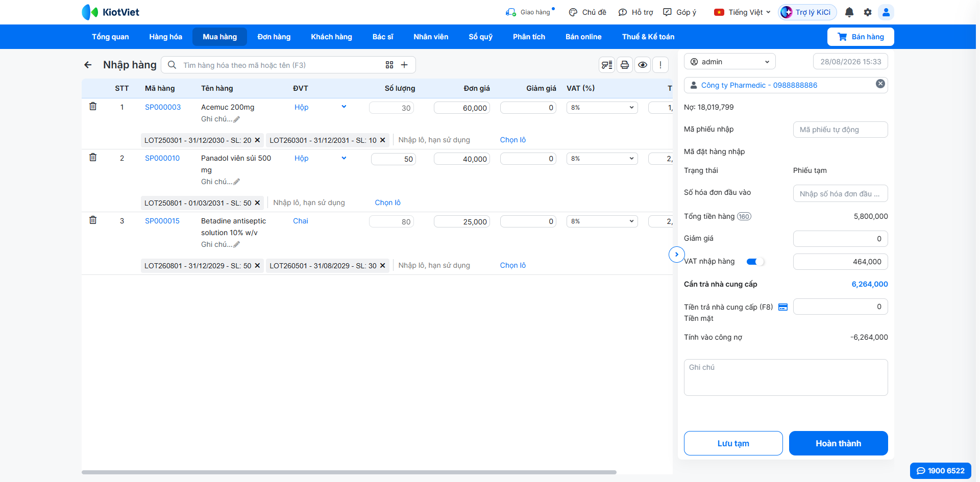The image size is (980, 482).
Task: Remove supplier Công ty Pharmedic
Action: 880,84
